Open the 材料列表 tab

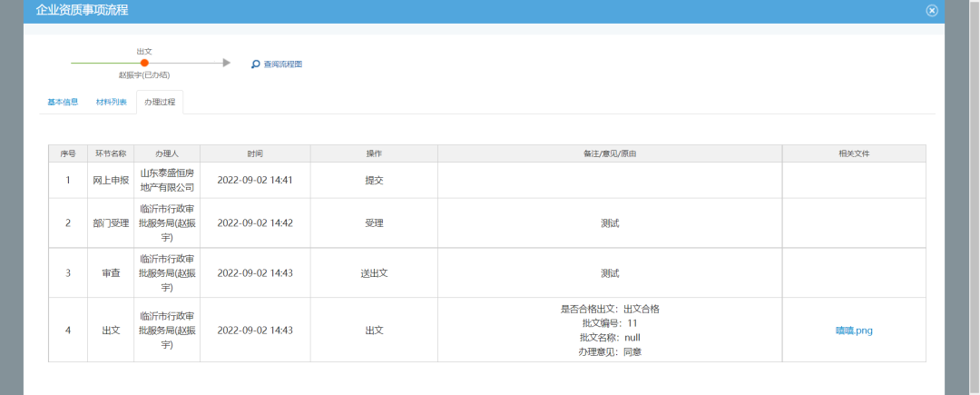click(112, 102)
